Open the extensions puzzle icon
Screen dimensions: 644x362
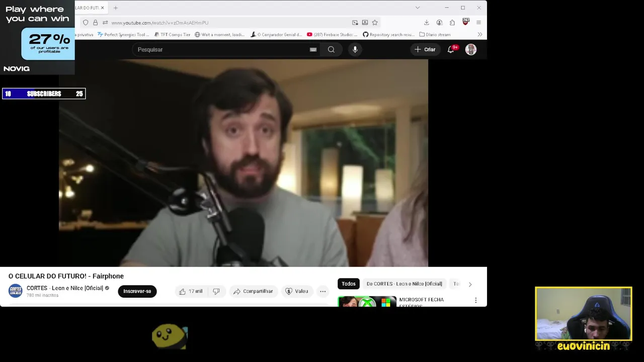pos(452,23)
